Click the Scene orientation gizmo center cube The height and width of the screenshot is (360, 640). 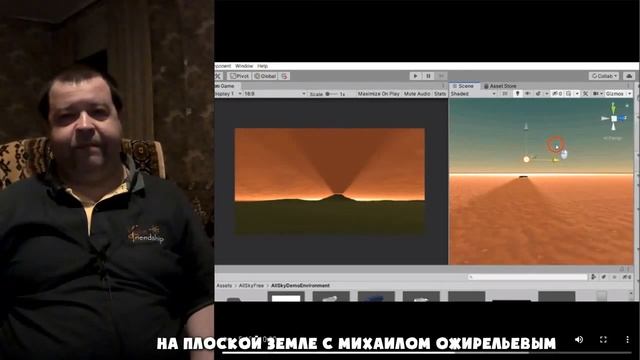tap(614, 118)
